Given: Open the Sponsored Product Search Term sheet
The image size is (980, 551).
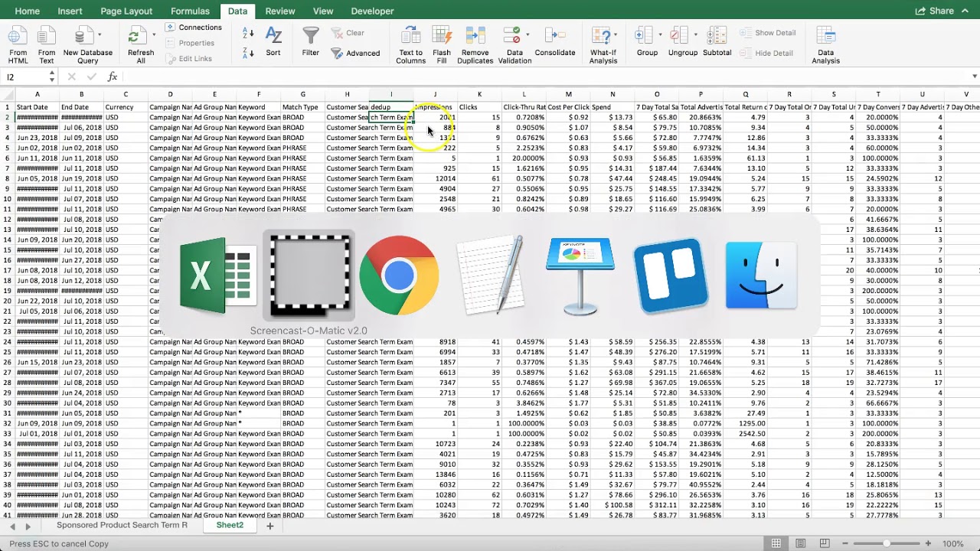Looking at the screenshot, I should (x=122, y=526).
